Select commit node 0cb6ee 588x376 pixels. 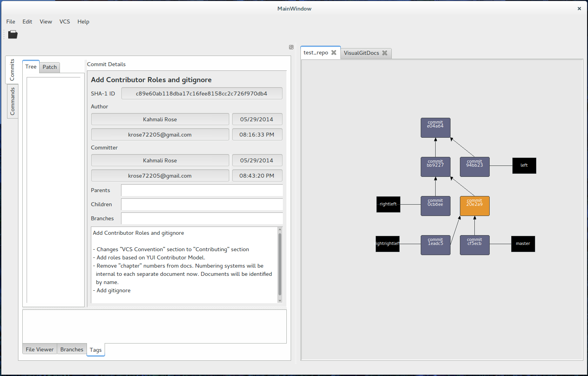pos(436,206)
